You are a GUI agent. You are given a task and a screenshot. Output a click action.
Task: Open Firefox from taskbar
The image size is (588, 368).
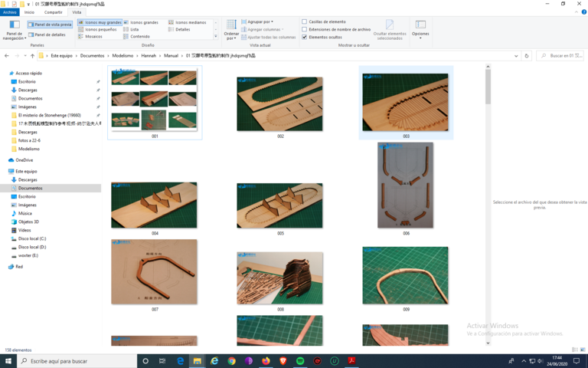pos(266,361)
